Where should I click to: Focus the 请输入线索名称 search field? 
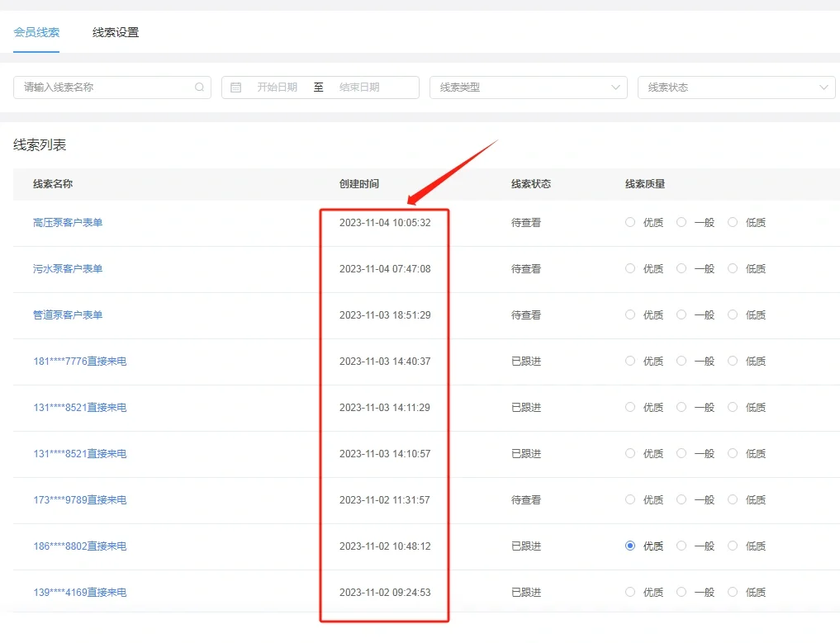point(112,87)
